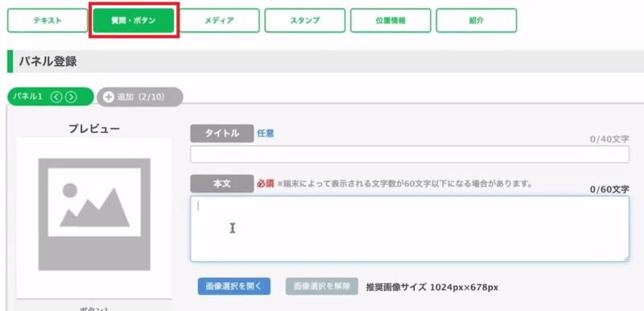Open the 紹介 tab
The height and width of the screenshot is (311, 644).
pos(477,20)
